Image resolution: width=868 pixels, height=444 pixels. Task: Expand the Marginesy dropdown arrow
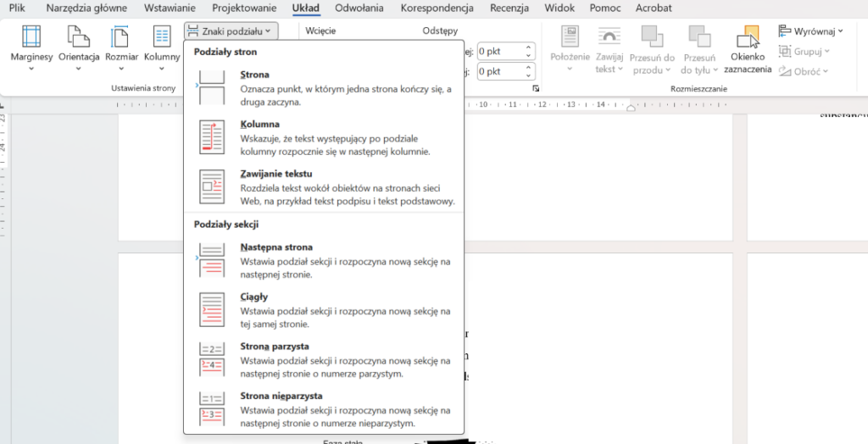(31, 69)
